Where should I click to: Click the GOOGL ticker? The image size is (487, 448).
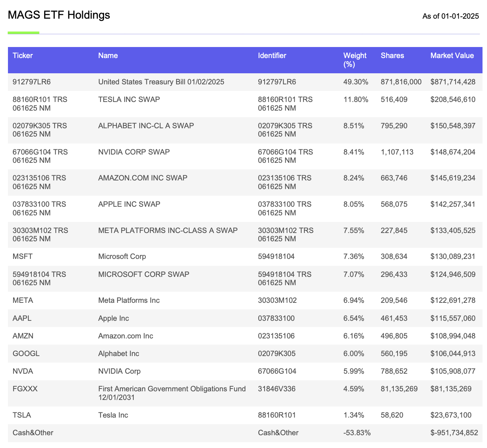coord(26,354)
